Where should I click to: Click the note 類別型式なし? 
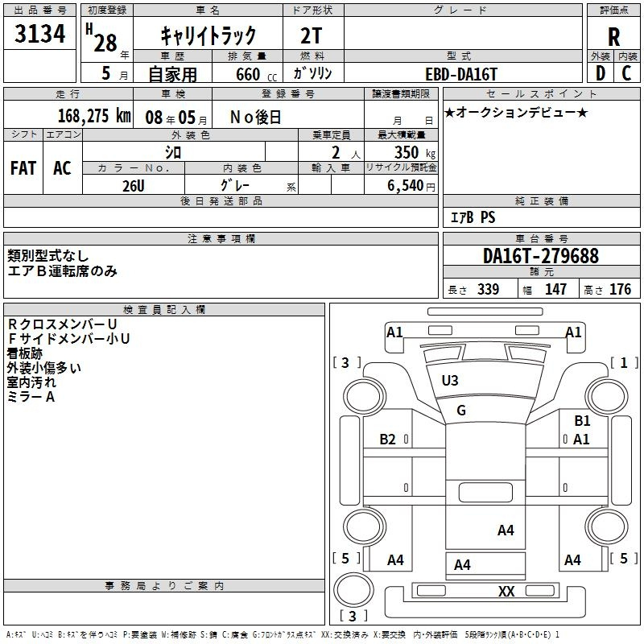point(48,256)
